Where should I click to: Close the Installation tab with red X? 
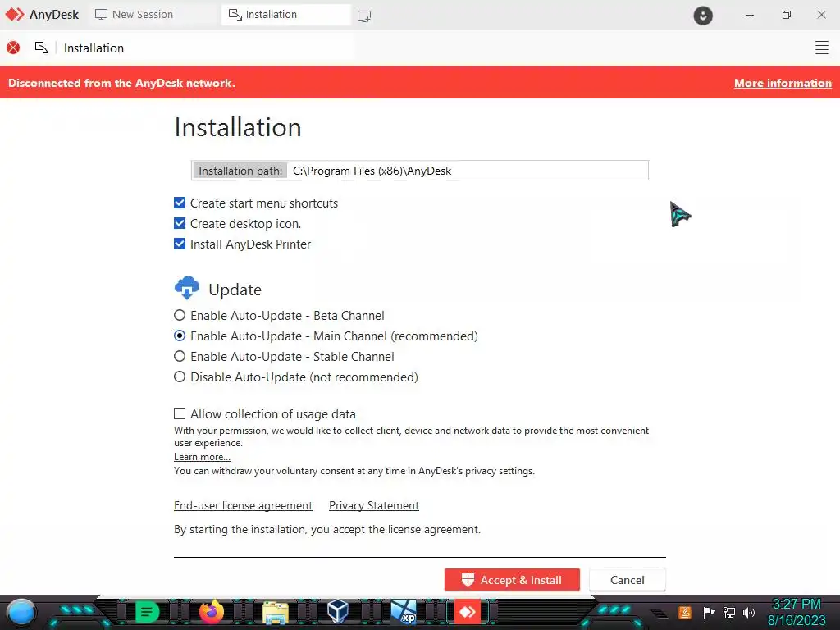13,48
